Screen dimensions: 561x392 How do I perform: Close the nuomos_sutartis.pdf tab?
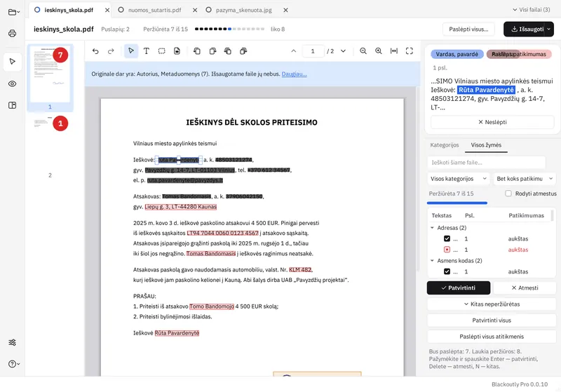click(x=195, y=11)
